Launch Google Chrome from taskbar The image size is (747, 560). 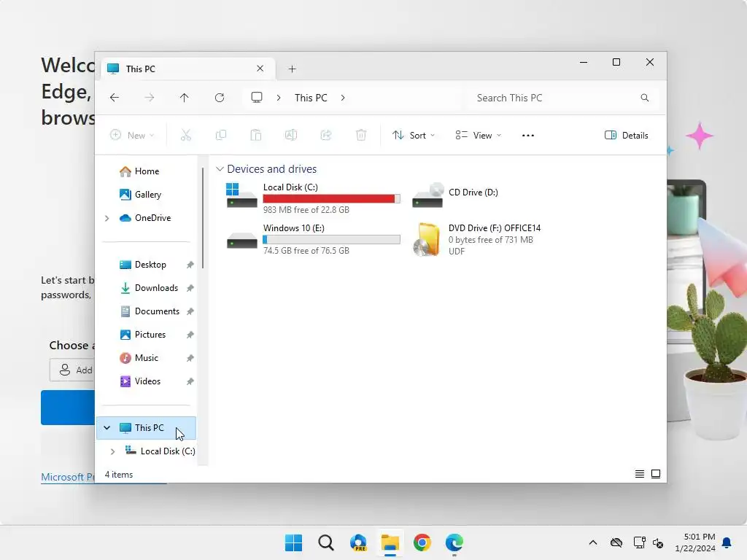[422, 542]
